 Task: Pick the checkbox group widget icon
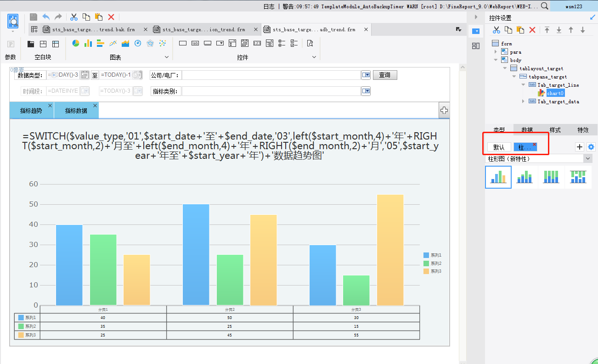point(294,44)
